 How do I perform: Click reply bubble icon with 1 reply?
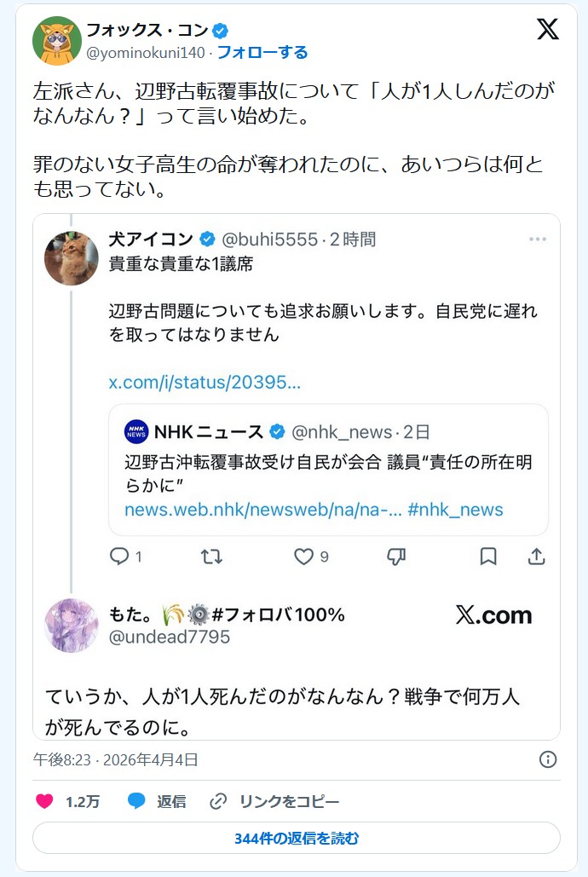[x=120, y=557]
